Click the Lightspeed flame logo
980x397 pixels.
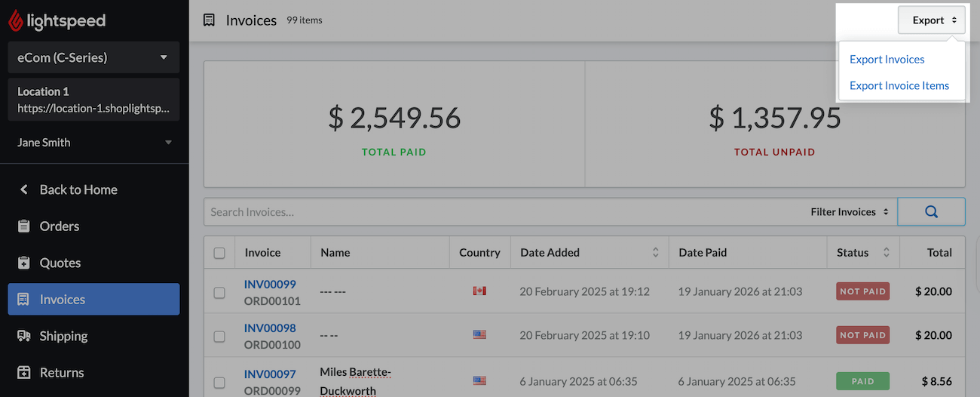(x=16, y=20)
